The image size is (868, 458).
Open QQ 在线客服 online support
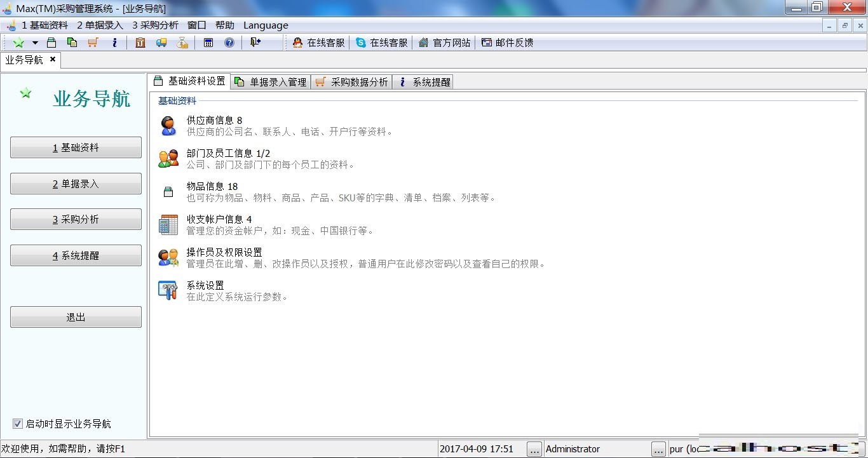[318, 43]
